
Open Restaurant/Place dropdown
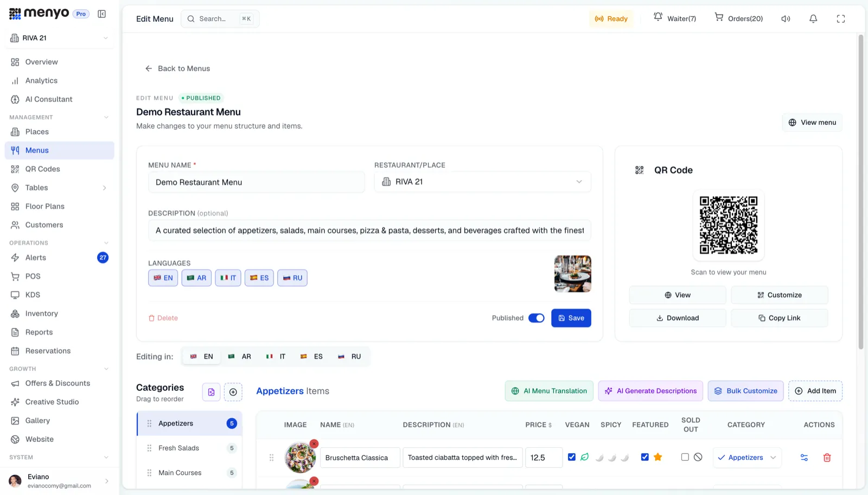point(482,182)
